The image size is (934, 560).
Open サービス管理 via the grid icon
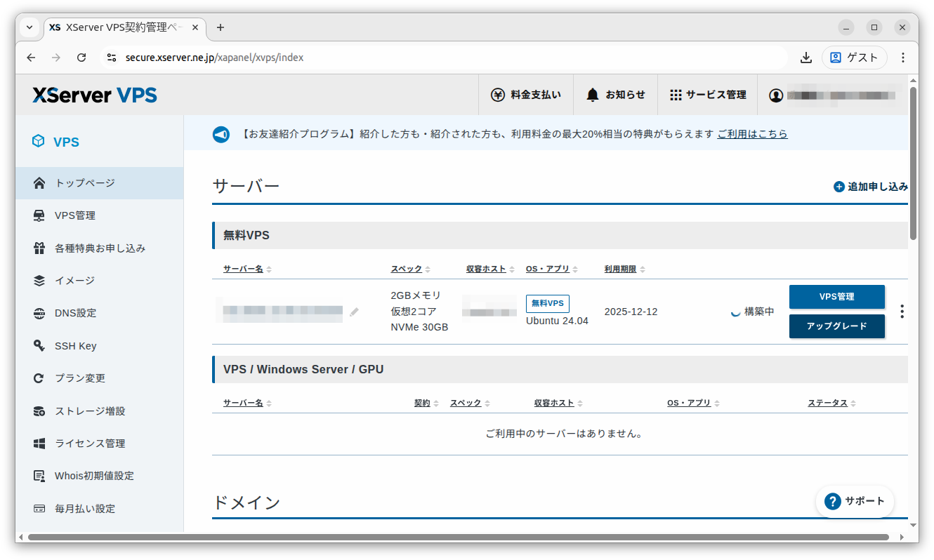tap(676, 94)
